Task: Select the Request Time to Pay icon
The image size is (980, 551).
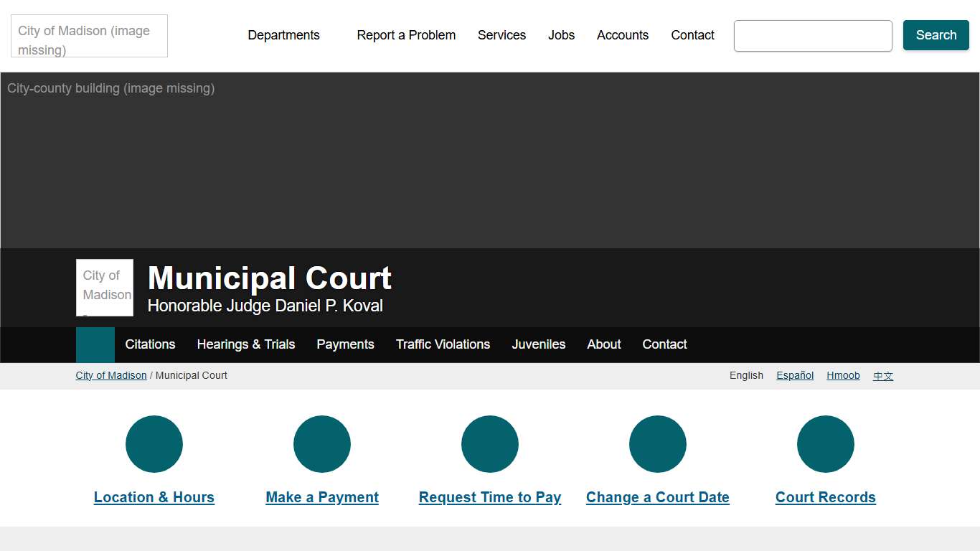Action: tap(489, 443)
